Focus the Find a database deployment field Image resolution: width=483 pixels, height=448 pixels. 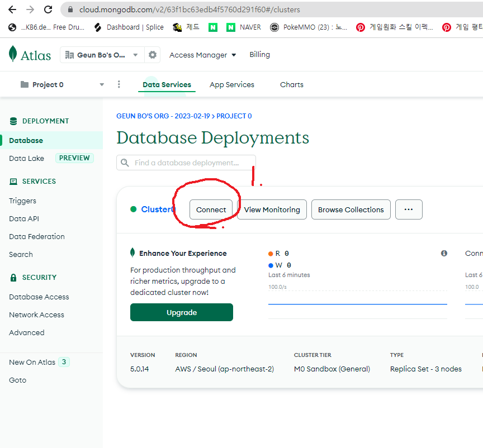186,163
